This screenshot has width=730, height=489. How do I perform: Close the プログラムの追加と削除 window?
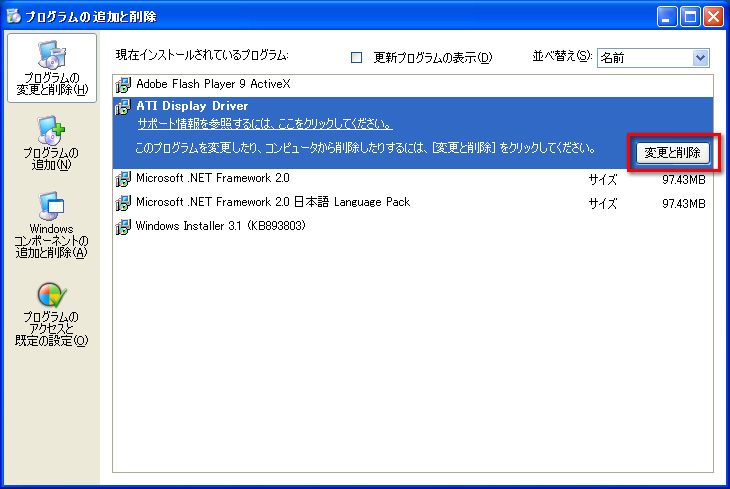coord(713,17)
